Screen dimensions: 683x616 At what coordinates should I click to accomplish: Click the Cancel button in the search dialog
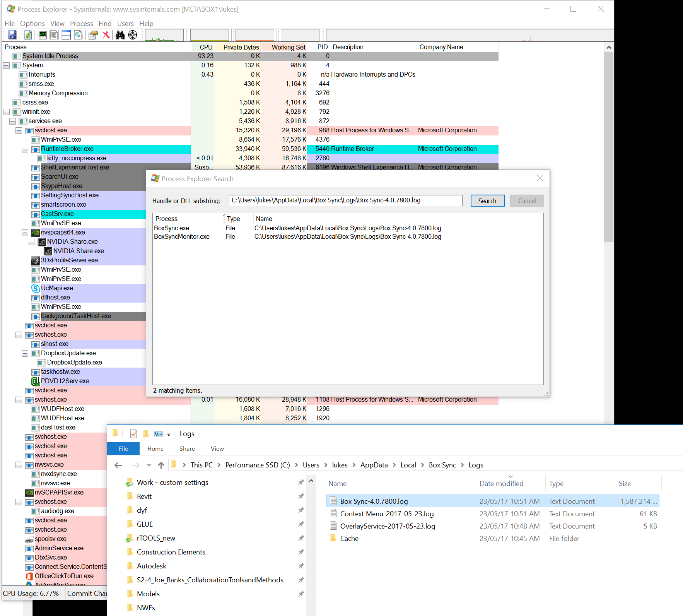coord(527,200)
